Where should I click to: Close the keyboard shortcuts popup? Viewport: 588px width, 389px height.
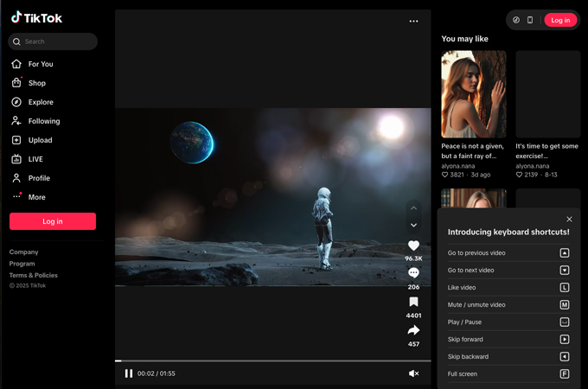click(569, 219)
